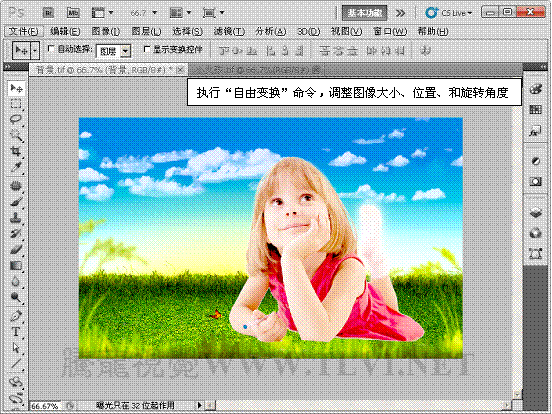Screen dimensions: 552x414
Task: Select the Path Selection tool
Action: pyautogui.click(x=16, y=347)
